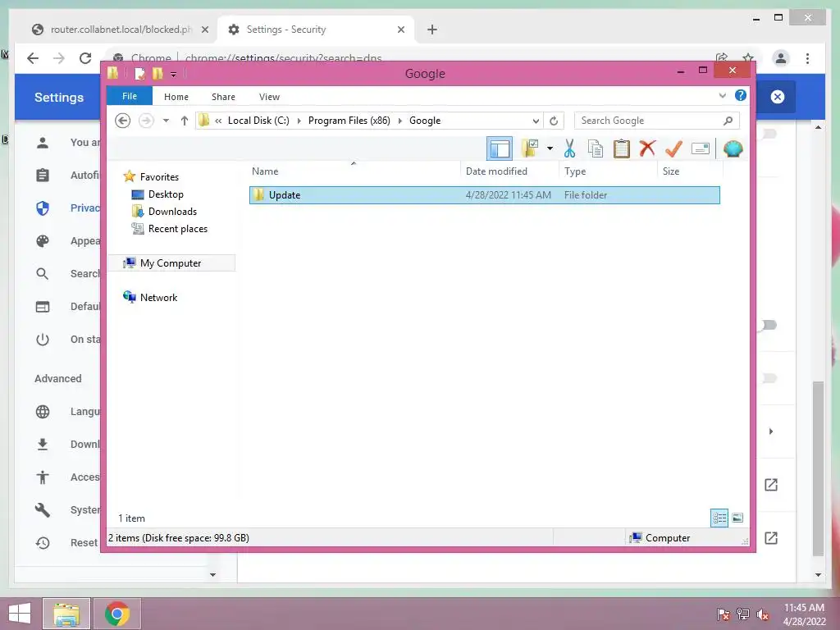
Task: Click Chrome settings page vertical scrollbar
Action: pos(818,468)
